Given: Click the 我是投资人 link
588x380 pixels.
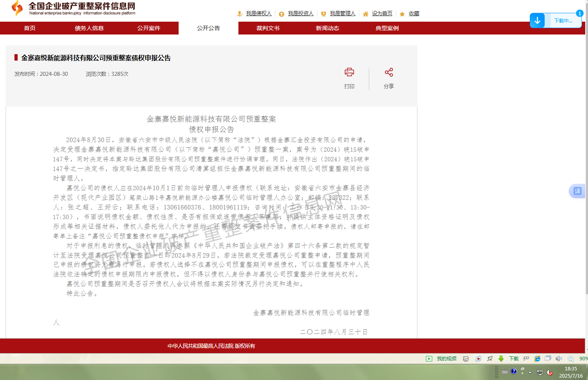Looking at the screenshot, I should tap(301, 14).
